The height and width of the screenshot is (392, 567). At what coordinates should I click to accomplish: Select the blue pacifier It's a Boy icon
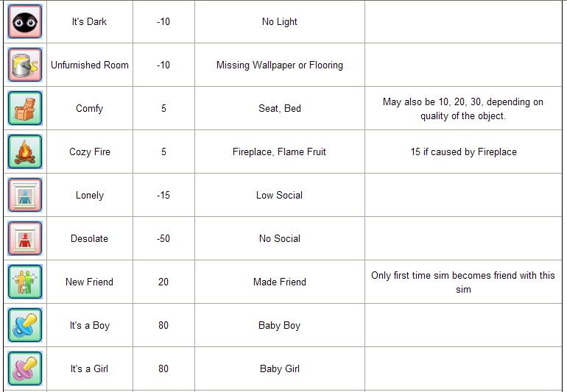25,325
